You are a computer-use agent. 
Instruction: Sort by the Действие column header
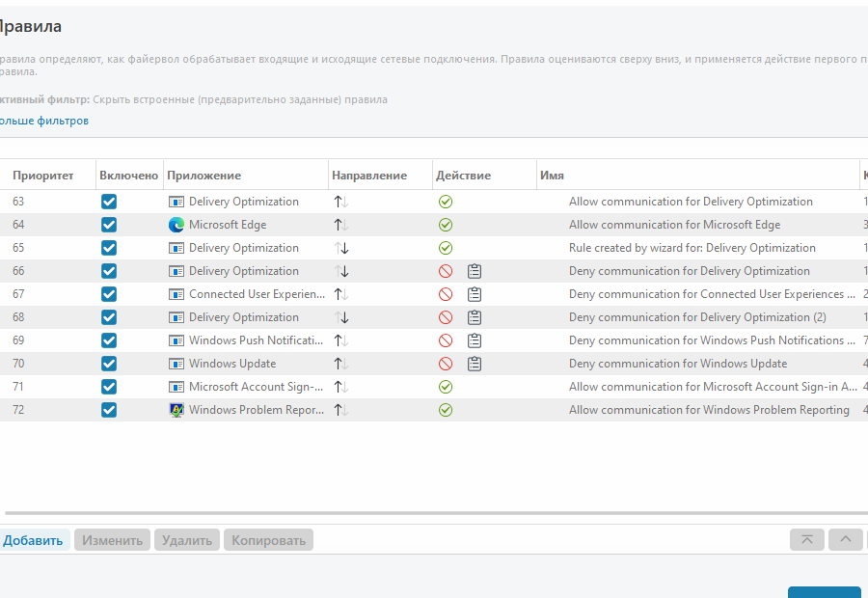tap(463, 176)
